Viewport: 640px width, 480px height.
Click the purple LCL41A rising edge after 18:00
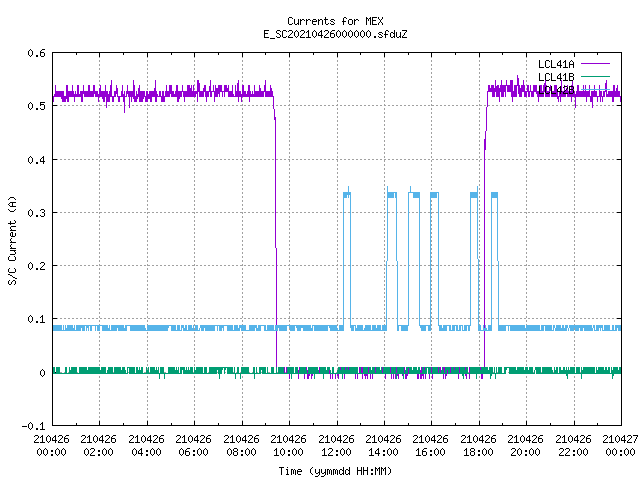pos(485,229)
